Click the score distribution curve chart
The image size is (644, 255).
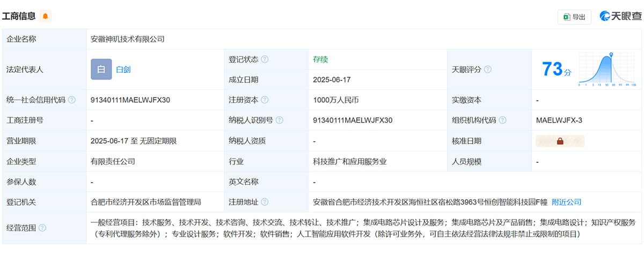point(606,70)
